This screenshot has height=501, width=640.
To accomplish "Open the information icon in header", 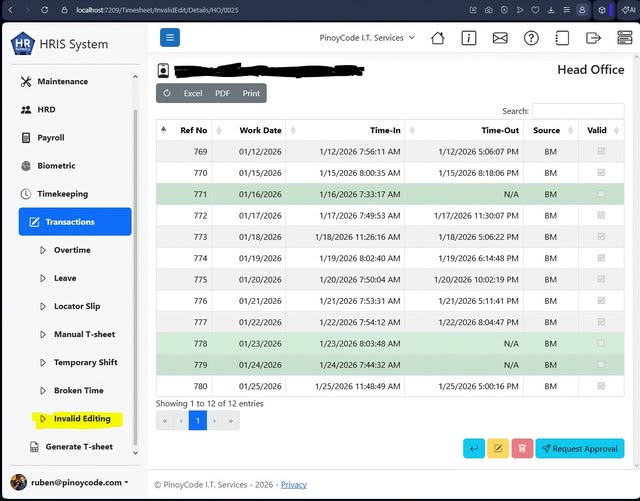I will [469, 38].
